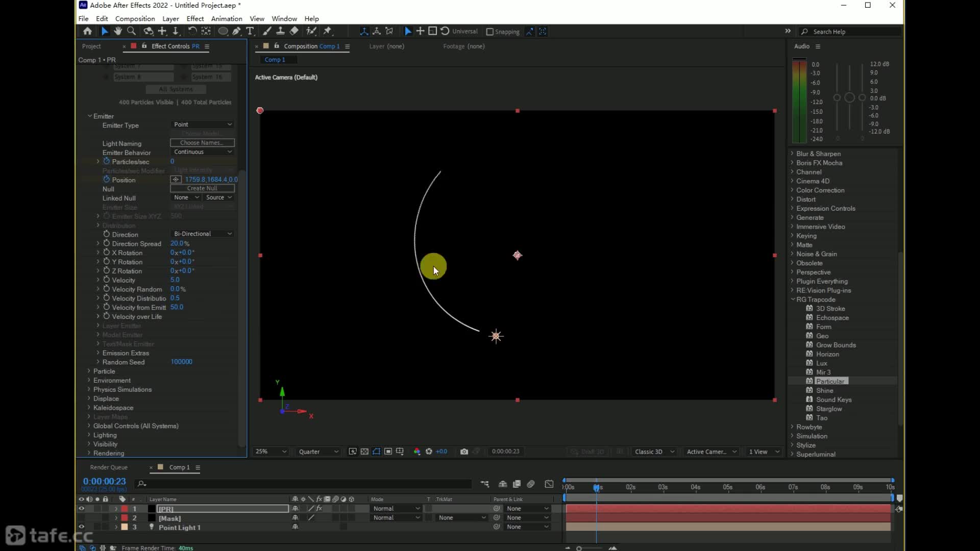980x551 pixels.
Task: Toggle fx switch on [PR] layer
Action: click(320, 509)
